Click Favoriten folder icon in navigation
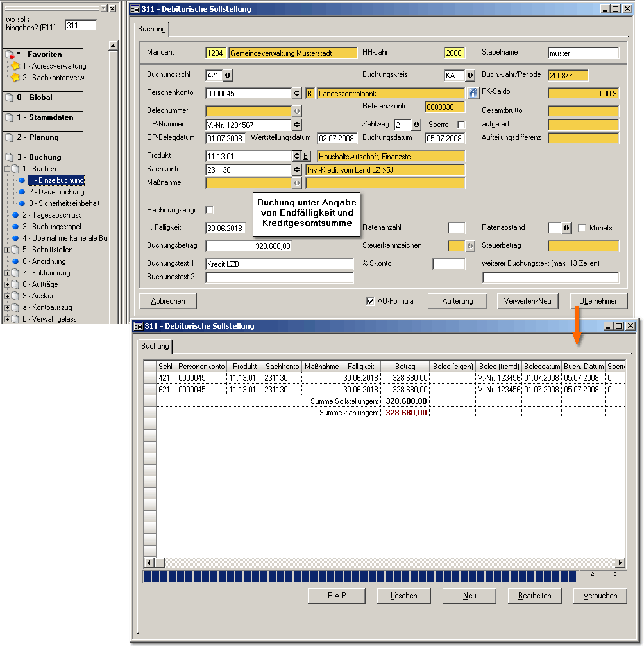The image size is (644, 647). pyautogui.click(x=9, y=55)
